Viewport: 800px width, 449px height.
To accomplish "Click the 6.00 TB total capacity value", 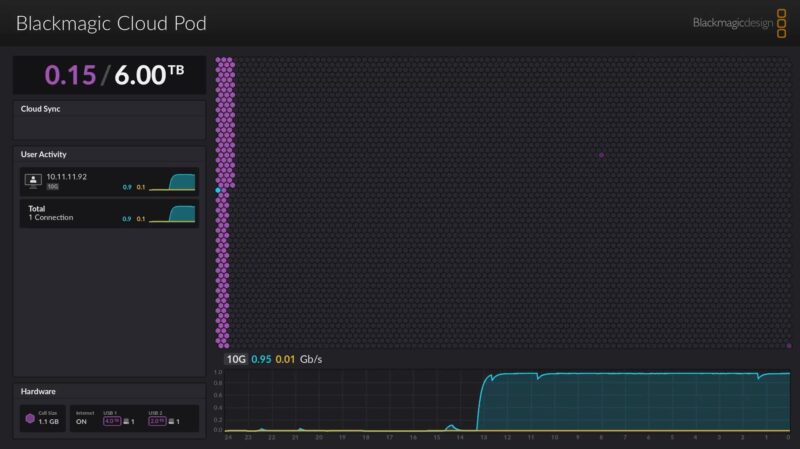I will (x=149, y=74).
